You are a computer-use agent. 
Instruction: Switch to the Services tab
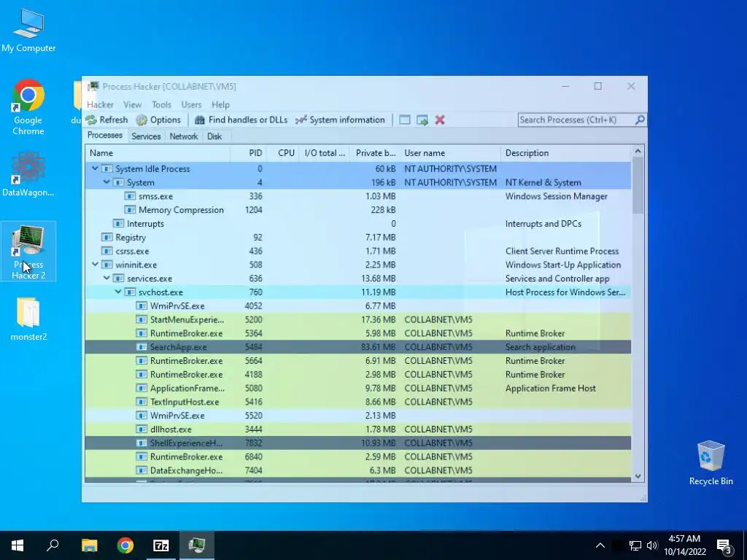pyautogui.click(x=146, y=136)
